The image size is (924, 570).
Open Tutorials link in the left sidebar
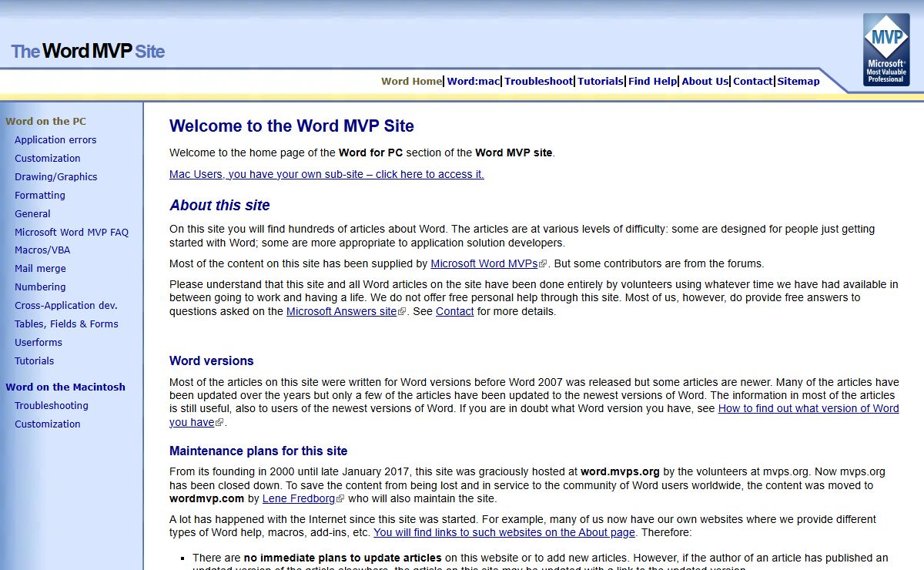click(35, 361)
